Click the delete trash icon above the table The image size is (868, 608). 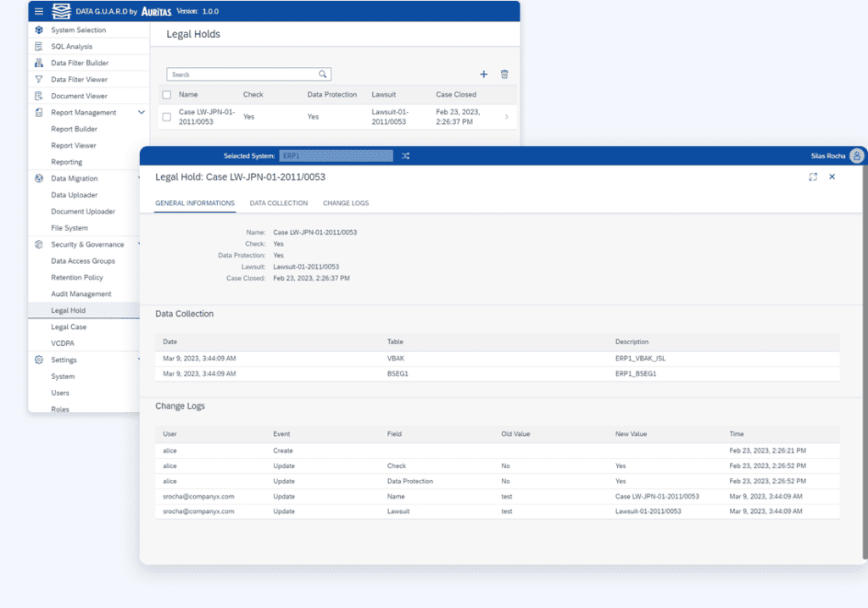click(x=504, y=74)
